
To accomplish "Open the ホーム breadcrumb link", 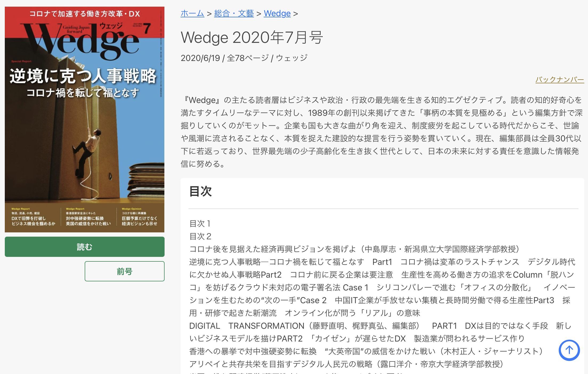I will (192, 13).
